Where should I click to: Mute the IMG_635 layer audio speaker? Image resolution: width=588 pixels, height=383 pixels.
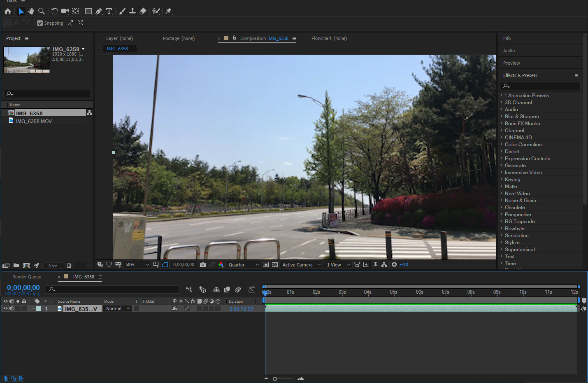pos(12,308)
